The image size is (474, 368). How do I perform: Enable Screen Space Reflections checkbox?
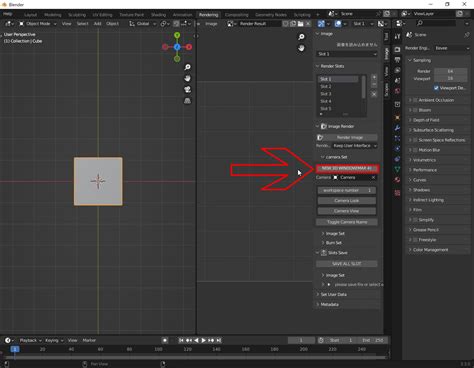pyautogui.click(x=415, y=140)
